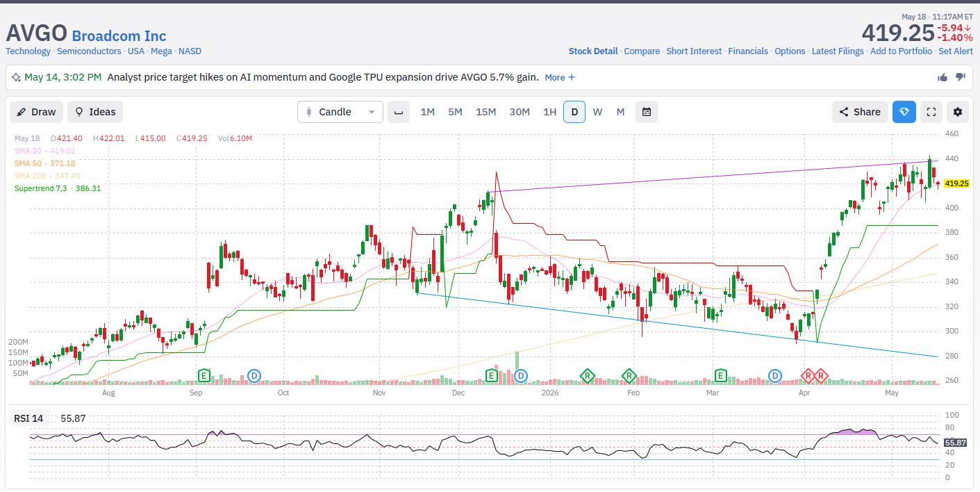
Task: Expand news with the More + link
Action: [560, 77]
